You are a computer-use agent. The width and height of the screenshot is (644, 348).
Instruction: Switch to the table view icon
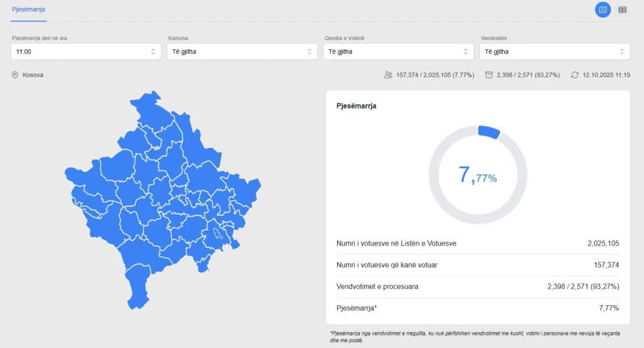[622, 10]
